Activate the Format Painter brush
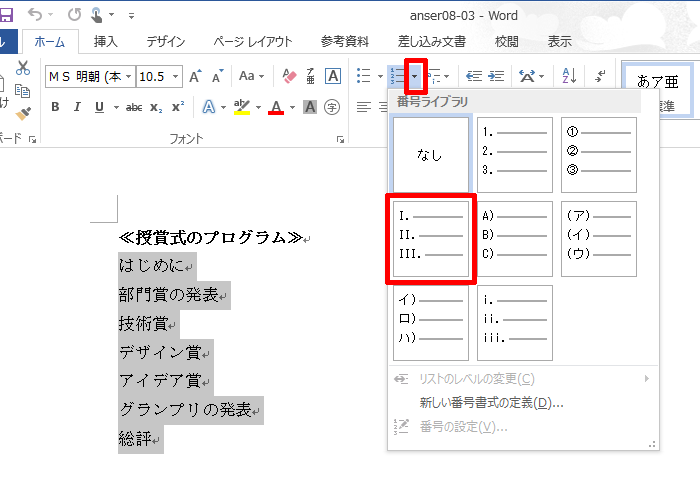This screenshot has height=480, width=700. click(23, 113)
